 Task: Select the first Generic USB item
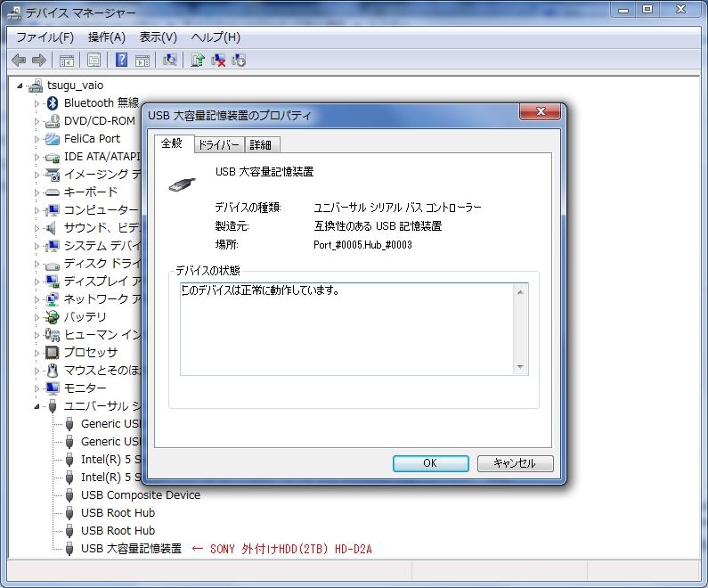click(111, 423)
